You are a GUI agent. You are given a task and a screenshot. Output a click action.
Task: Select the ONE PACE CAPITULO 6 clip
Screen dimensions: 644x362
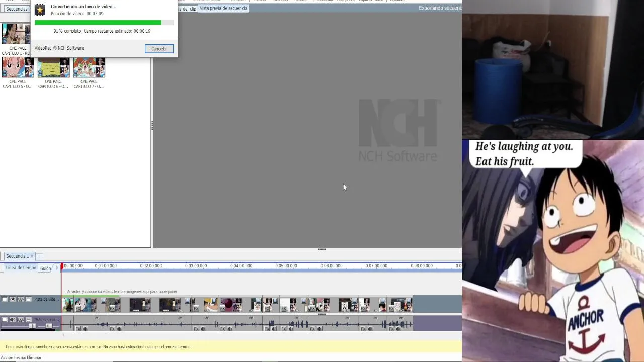[53, 67]
